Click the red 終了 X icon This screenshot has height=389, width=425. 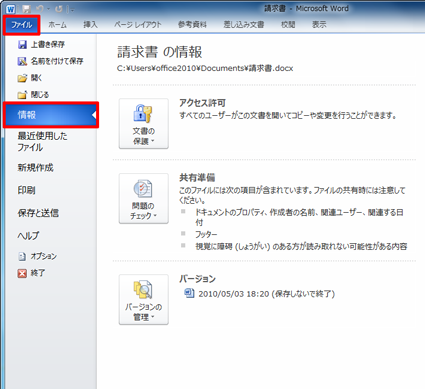click(x=22, y=273)
